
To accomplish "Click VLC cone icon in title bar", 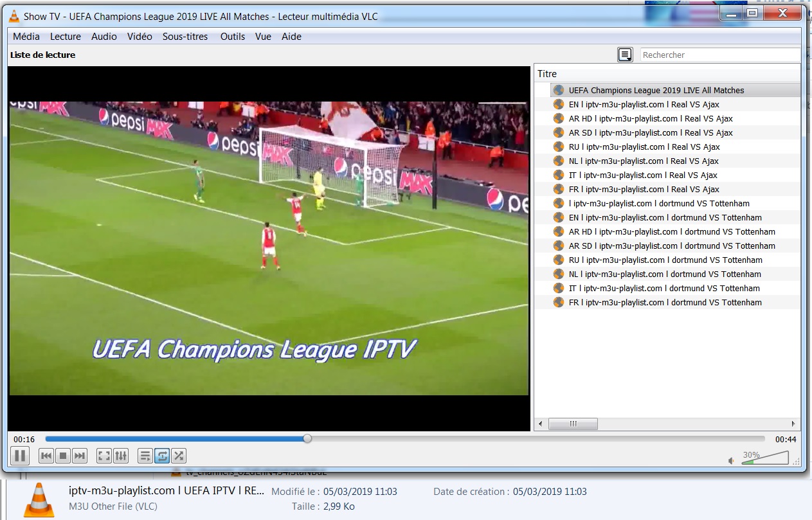I will pos(14,15).
